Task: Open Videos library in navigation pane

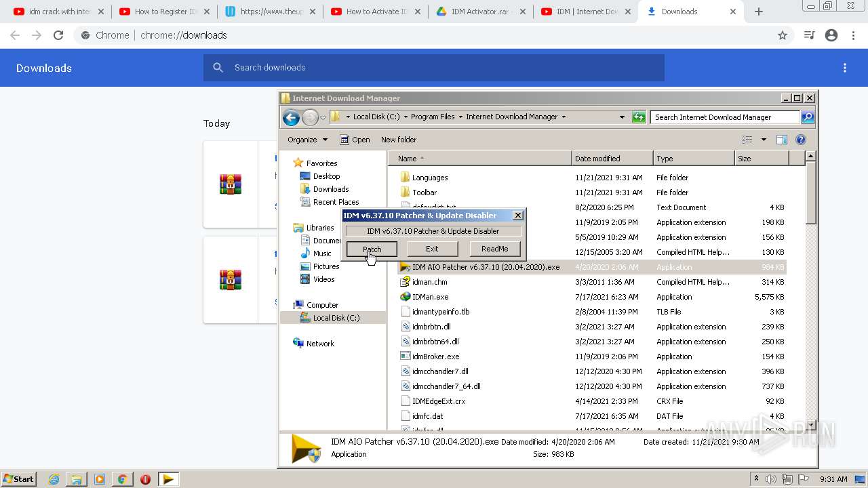Action: (323, 279)
